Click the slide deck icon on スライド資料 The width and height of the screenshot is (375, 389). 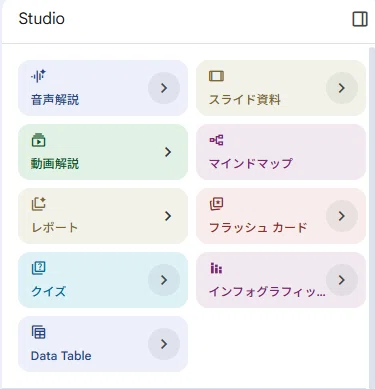click(216, 76)
